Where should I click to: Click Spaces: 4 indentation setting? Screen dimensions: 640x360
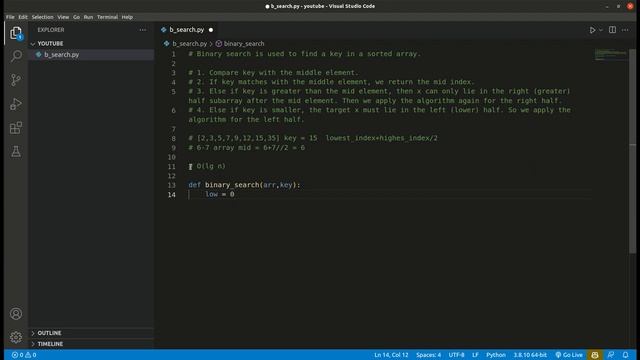point(428,355)
